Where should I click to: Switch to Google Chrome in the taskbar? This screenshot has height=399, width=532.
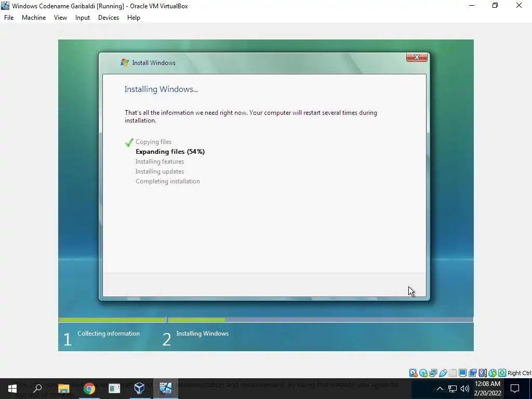pos(89,389)
